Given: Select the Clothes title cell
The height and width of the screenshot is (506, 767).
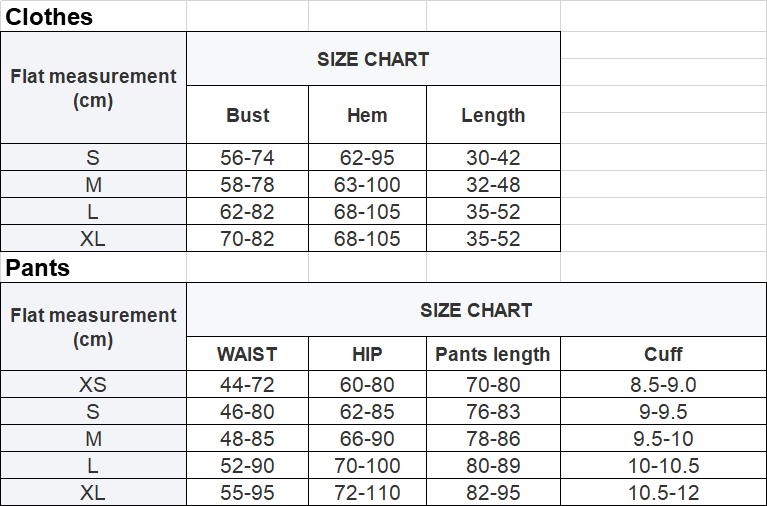Looking at the screenshot, I should tap(93, 16).
